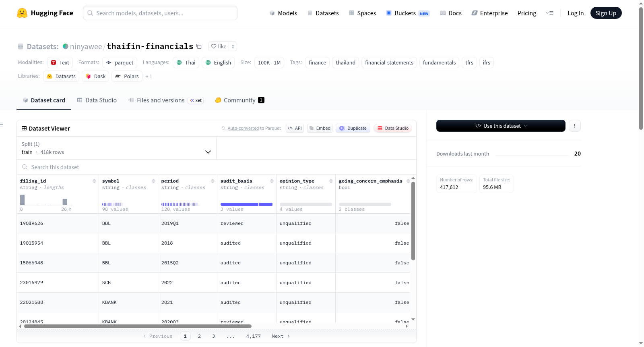Click the Duplicate button
The width and height of the screenshot is (644, 347).
coord(353,128)
